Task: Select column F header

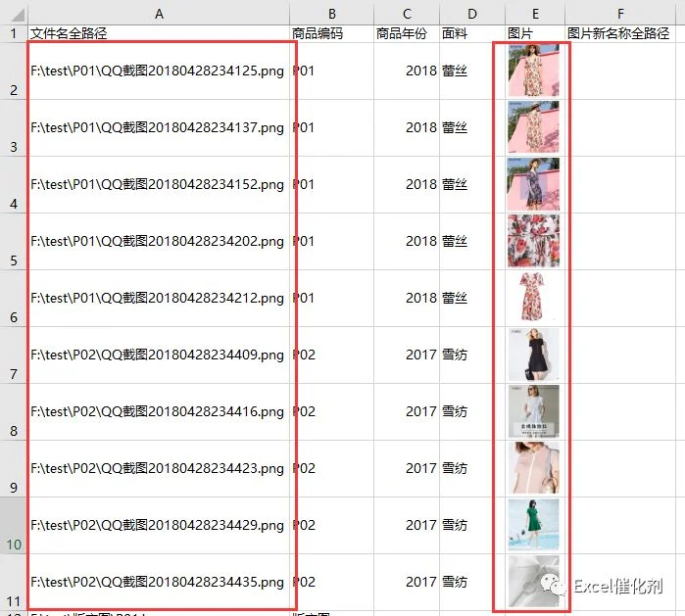Action: click(x=620, y=14)
